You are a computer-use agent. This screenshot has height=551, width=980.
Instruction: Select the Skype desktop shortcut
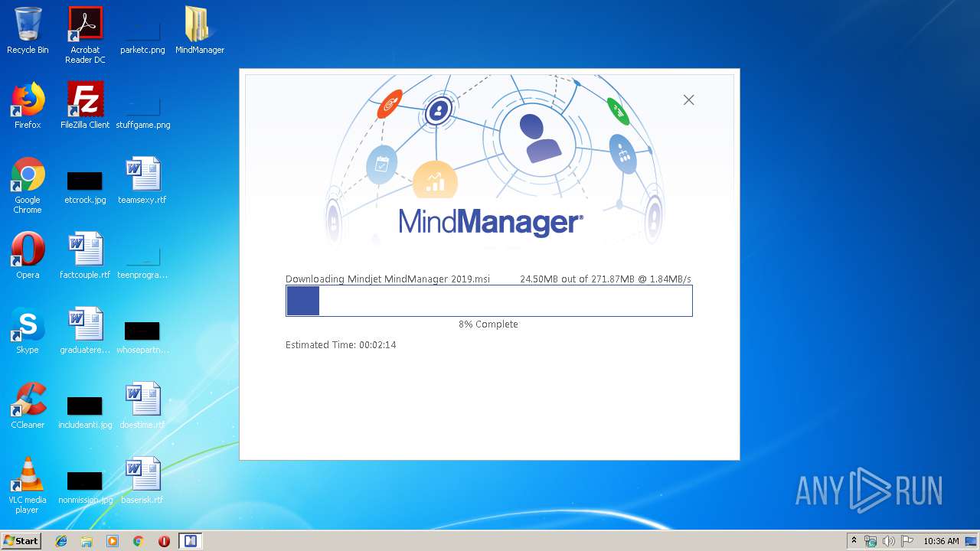[x=28, y=331]
